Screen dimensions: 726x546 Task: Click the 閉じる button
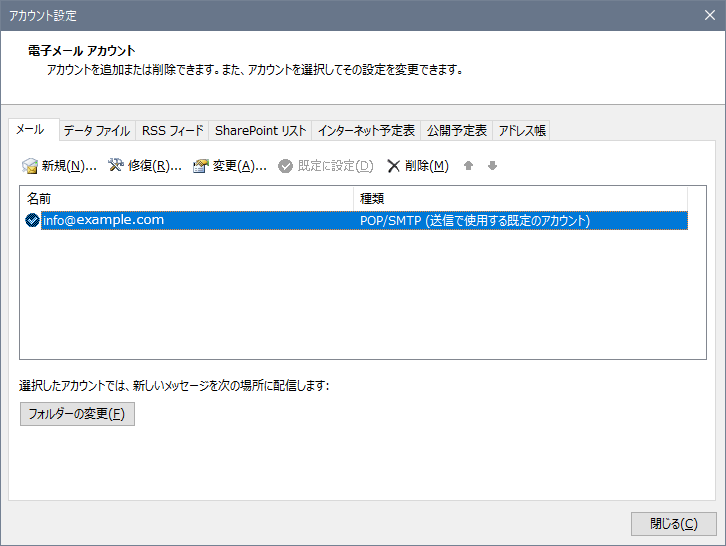pos(673,523)
